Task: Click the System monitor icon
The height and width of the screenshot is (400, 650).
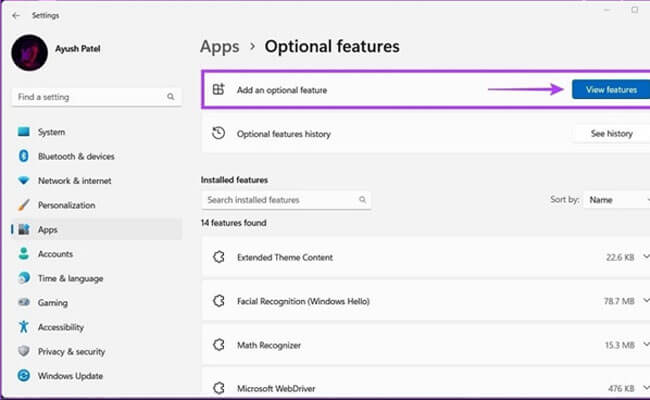Action: click(x=24, y=132)
